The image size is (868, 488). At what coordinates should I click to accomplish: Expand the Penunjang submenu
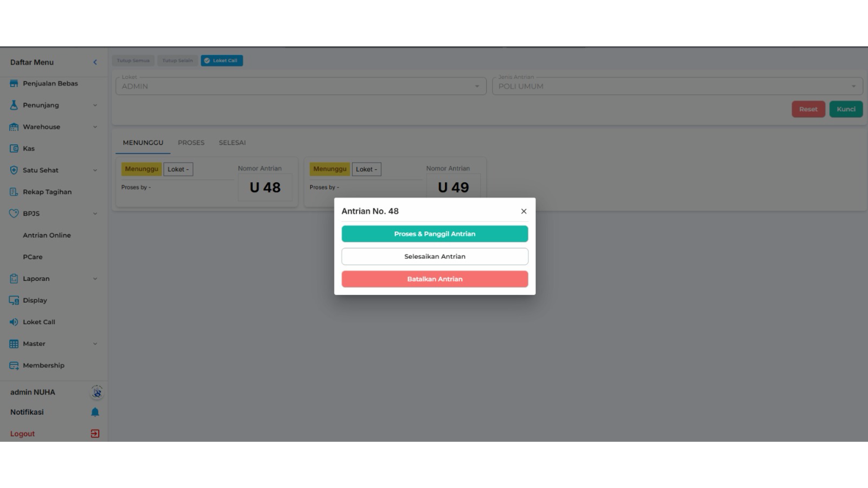pyautogui.click(x=95, y=105)
